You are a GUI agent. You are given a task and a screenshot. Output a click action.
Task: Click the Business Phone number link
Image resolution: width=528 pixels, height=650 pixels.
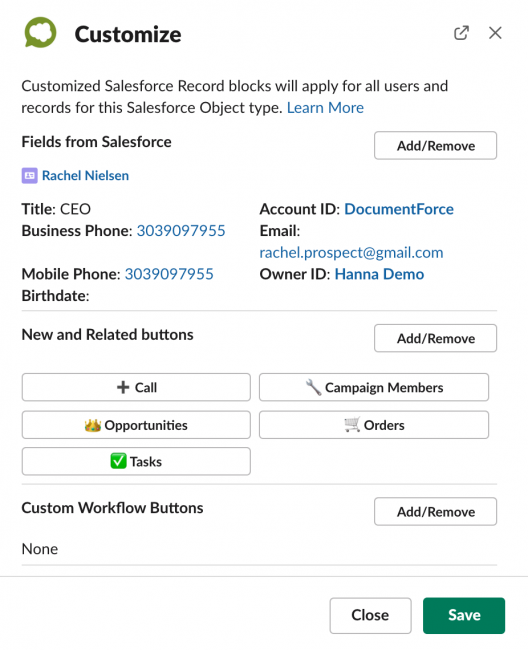pos(181,230)
